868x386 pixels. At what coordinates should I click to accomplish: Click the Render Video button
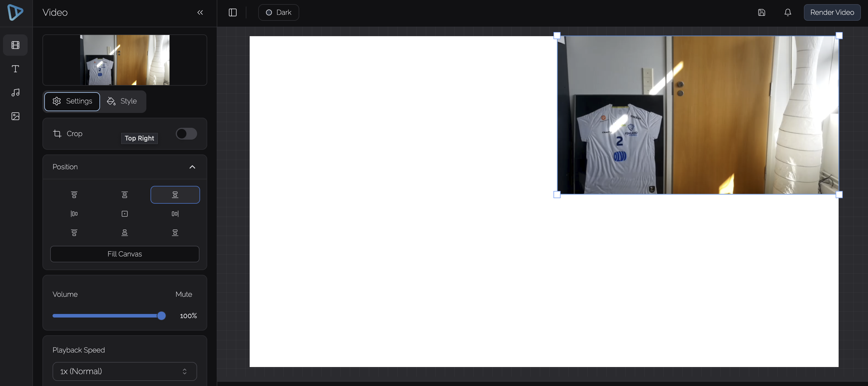(x=832, y=12)
